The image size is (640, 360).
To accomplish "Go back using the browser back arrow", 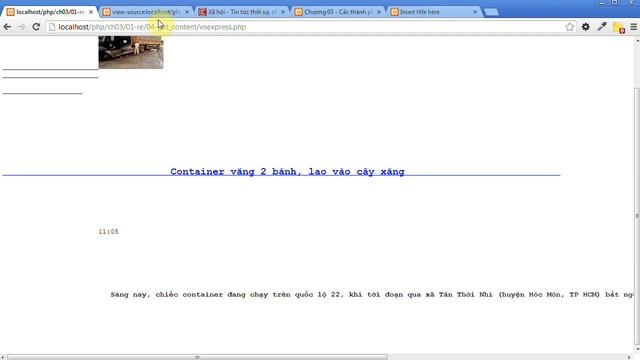I will (x=7, y=27).
